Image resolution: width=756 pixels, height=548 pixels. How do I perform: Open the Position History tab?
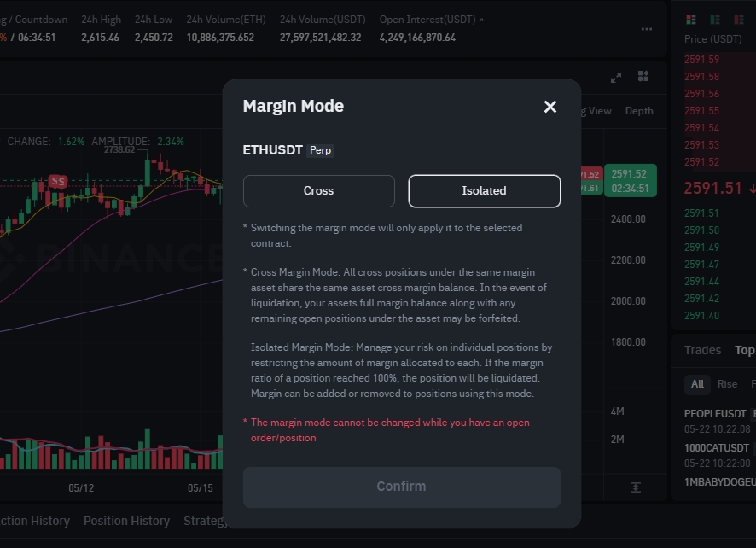(126, 521)
